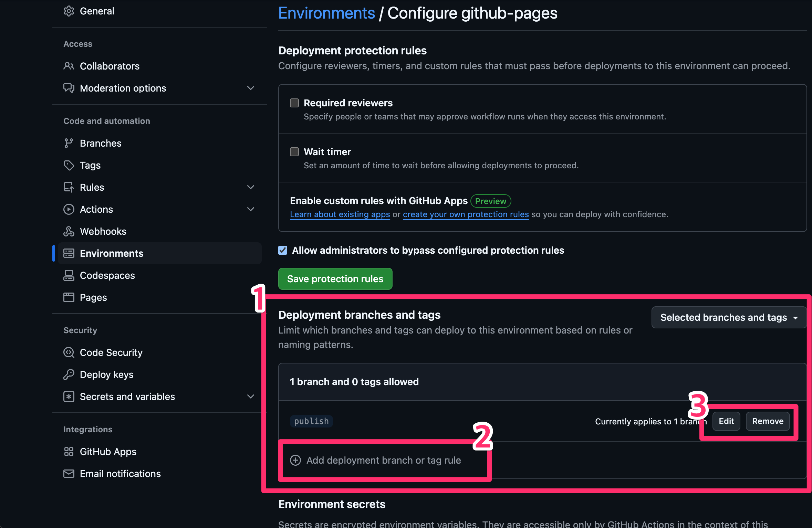Open the Pages settings section

93,297
